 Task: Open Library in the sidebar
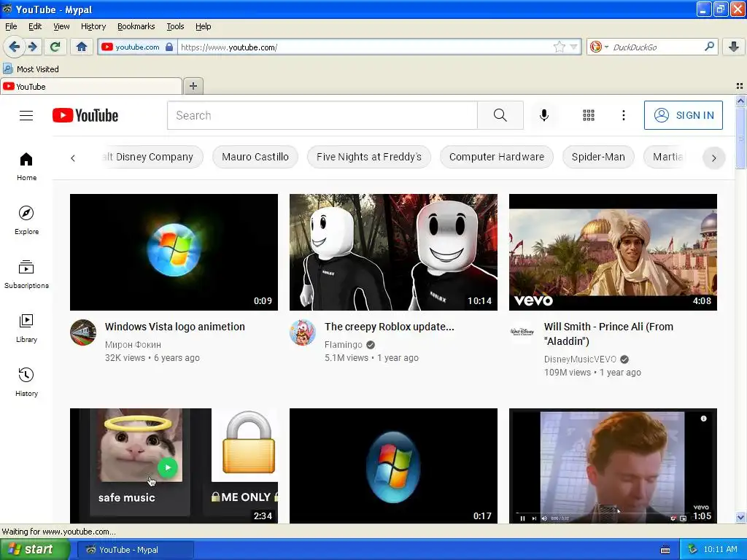[x=27, y=329]
